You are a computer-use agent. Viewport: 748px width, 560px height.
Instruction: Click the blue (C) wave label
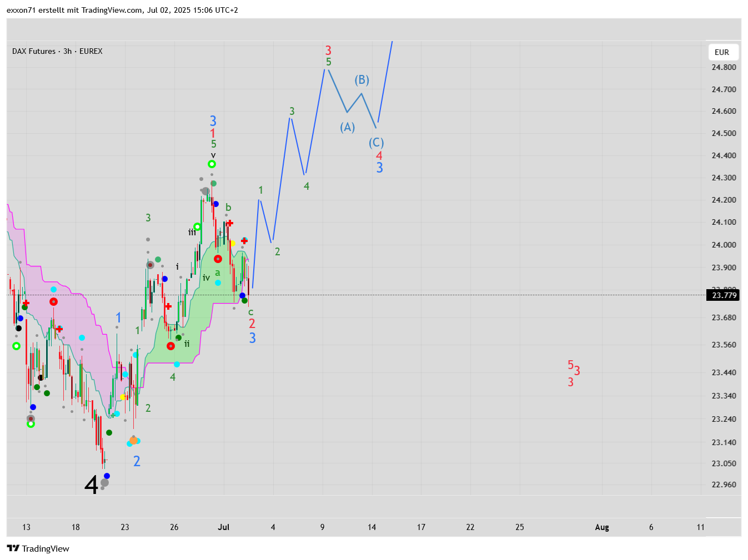click(x=376, y=143)
